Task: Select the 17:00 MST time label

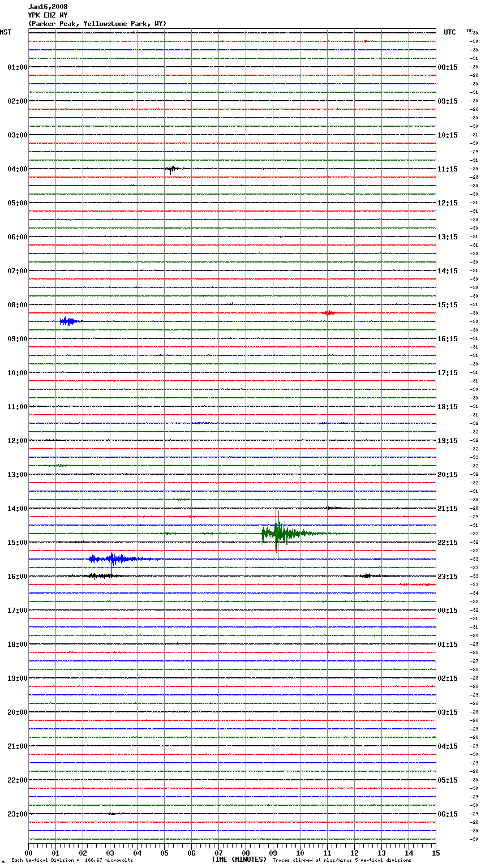Action: pos(18,611)
